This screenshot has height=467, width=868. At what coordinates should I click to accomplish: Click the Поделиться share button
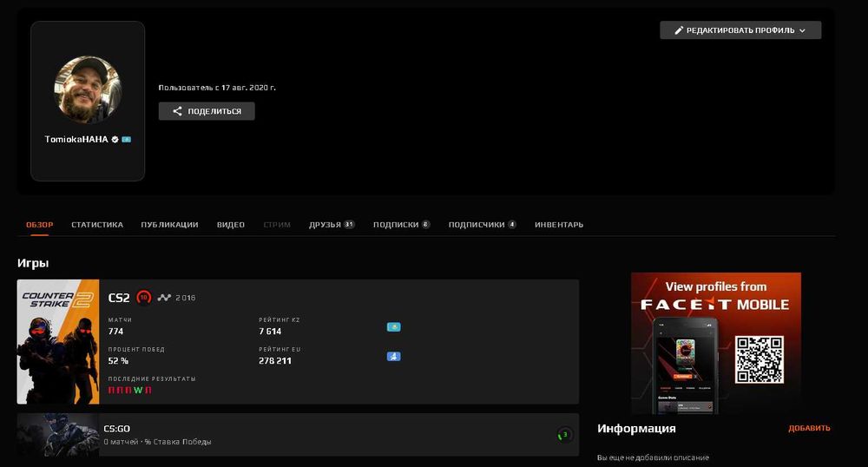coord(207,111)
